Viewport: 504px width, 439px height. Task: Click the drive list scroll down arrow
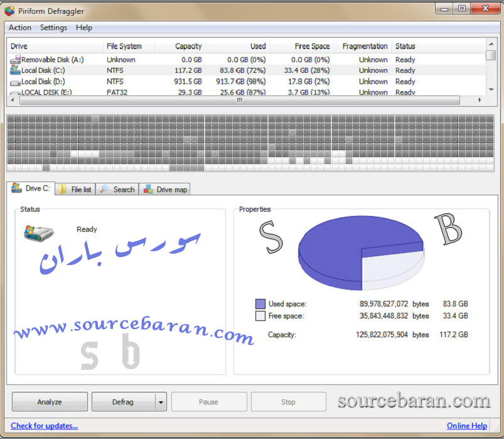coord(491,89)
